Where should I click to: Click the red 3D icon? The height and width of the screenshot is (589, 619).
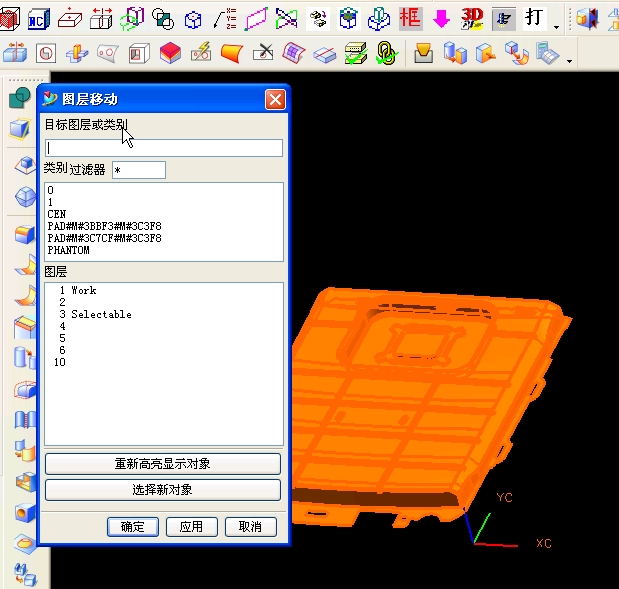(472, 19)
